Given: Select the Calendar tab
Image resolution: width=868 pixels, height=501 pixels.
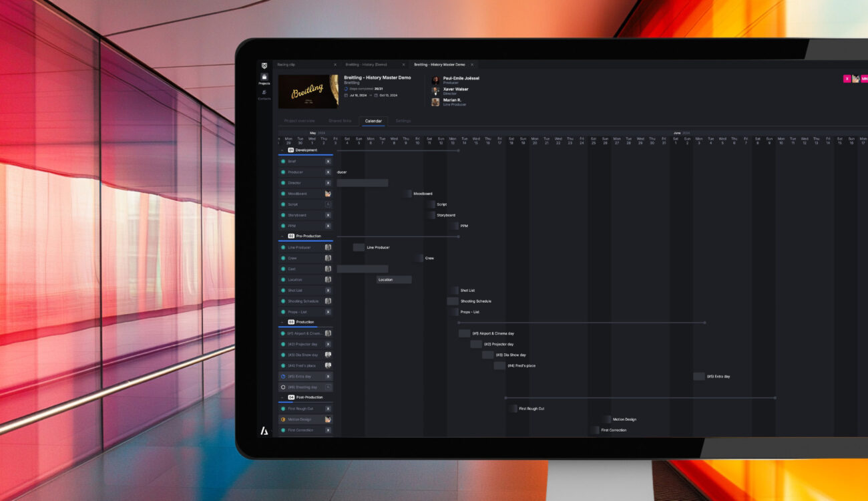Looking at the screenshot, I should [x=373, y=121].
